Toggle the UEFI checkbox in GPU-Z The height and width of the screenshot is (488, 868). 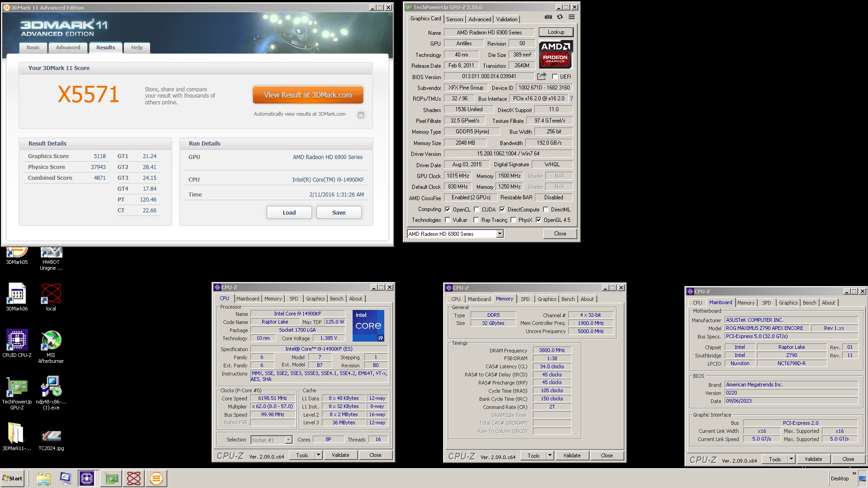(x=555, y=77)
